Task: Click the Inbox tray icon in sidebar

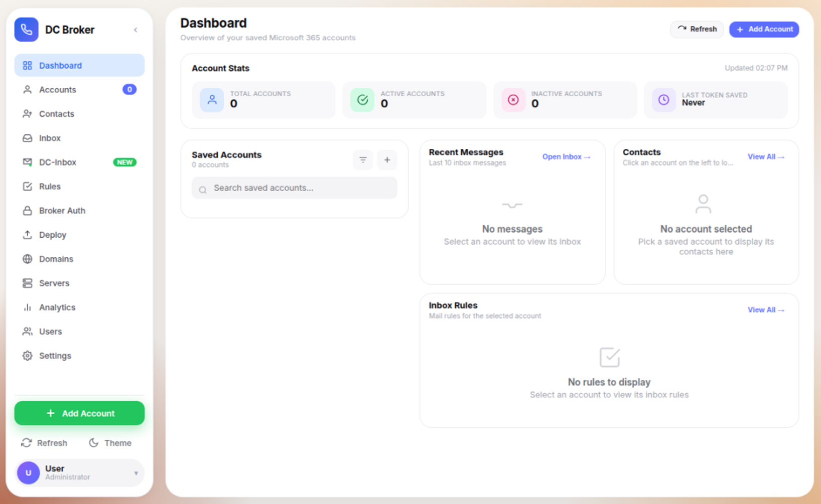Action: pos(27,138)
